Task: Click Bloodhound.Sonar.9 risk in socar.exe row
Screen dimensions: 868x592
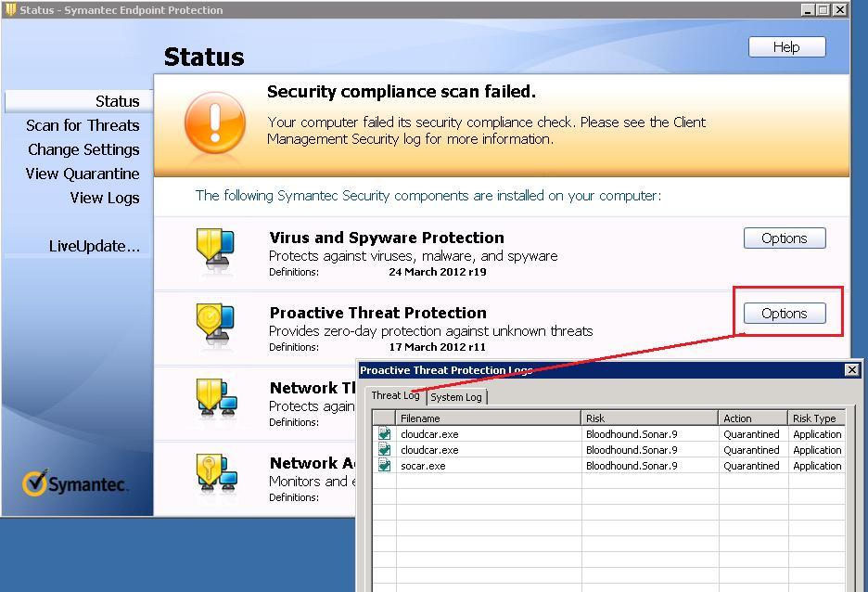Action: [632, 466]
